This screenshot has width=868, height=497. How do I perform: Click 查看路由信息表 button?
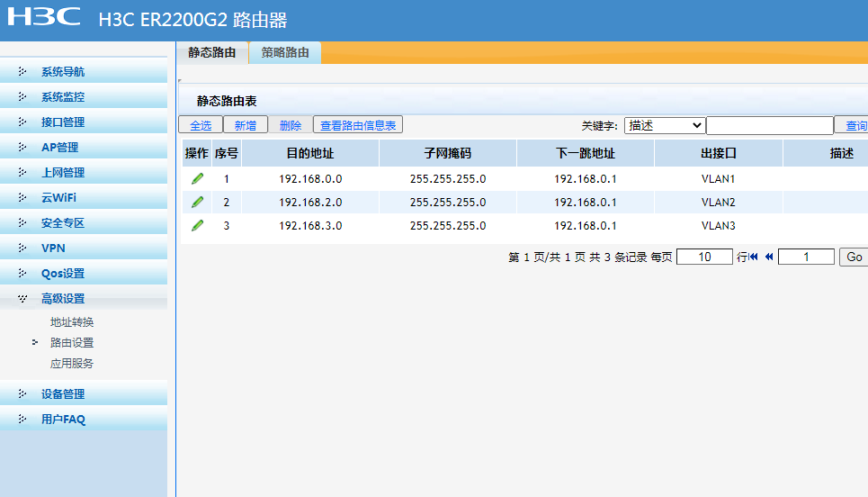358,125
